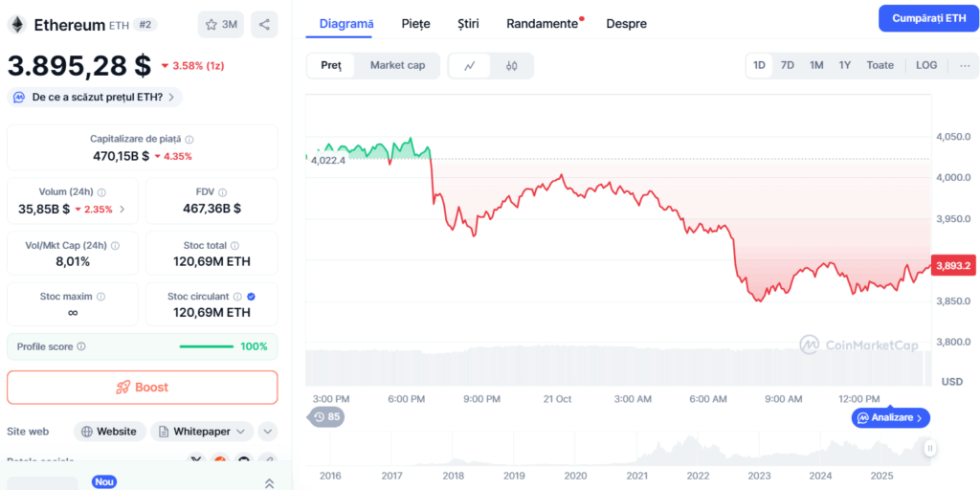
Task: Click the 3.895,28 $ price text
Action: (x=79, y=66)
